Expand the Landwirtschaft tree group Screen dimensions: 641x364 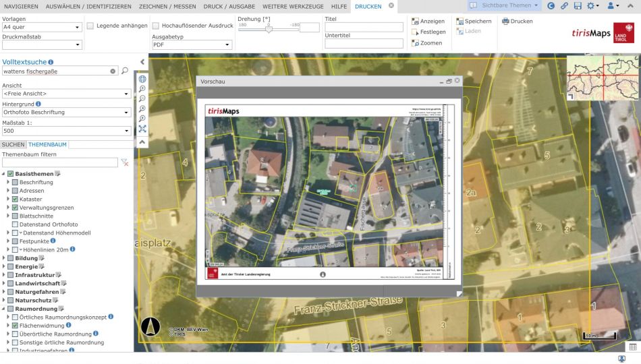(3, 284)
